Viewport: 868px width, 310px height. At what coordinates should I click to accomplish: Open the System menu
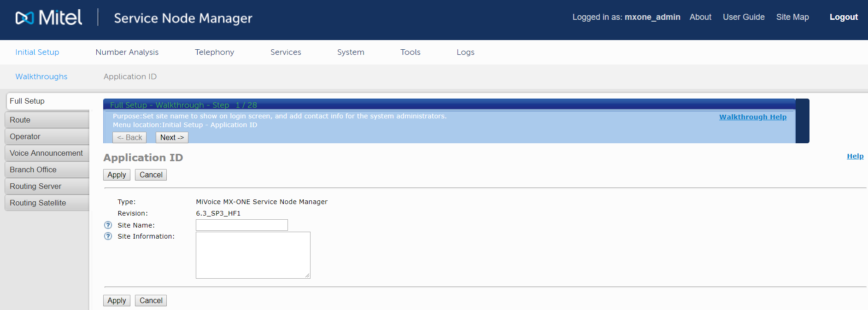351,52
